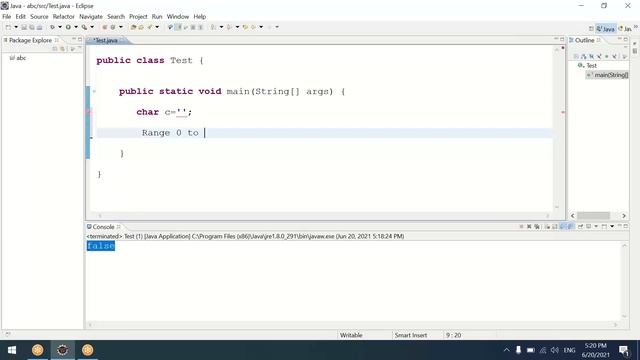640x360 pixels.
Task: Select the Test class in Outline
Action: tap(587, 65)
